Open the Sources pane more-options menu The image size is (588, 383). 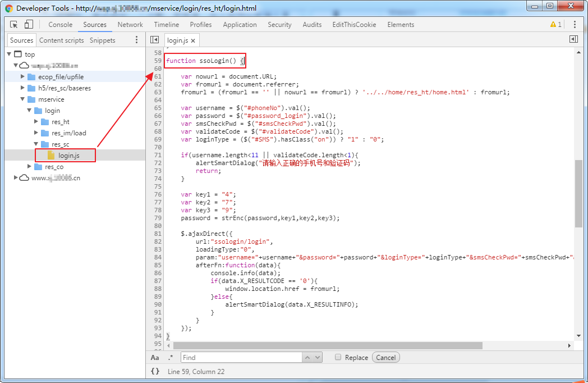tap(136, 40)
